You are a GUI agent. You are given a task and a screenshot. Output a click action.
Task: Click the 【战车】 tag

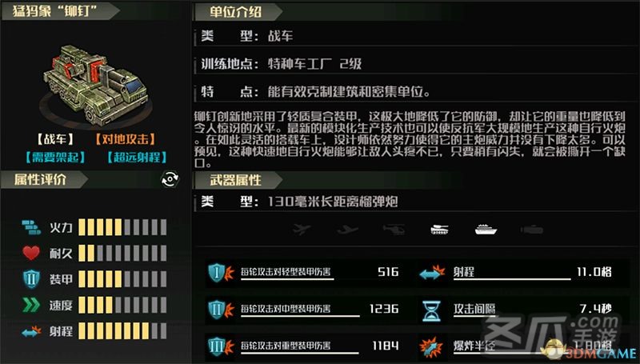(x=55, y=139)
